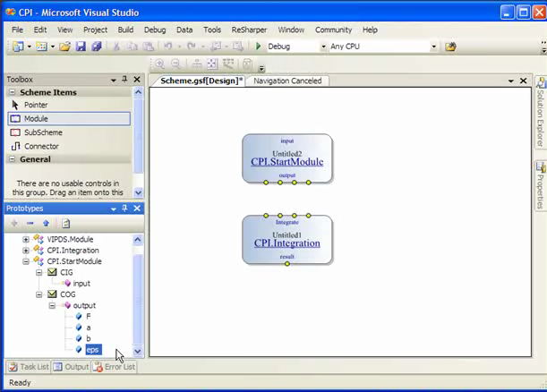Open the File menu
The image size is (547, 392).
17,30
